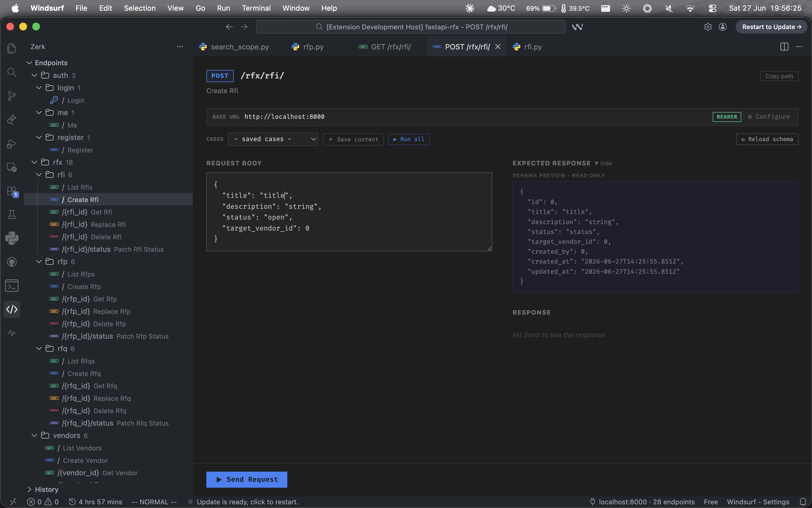Switch to the GET /rfx/rfi/ tab
The width and height of the screenshot is (812, 508).
(385, 47)
